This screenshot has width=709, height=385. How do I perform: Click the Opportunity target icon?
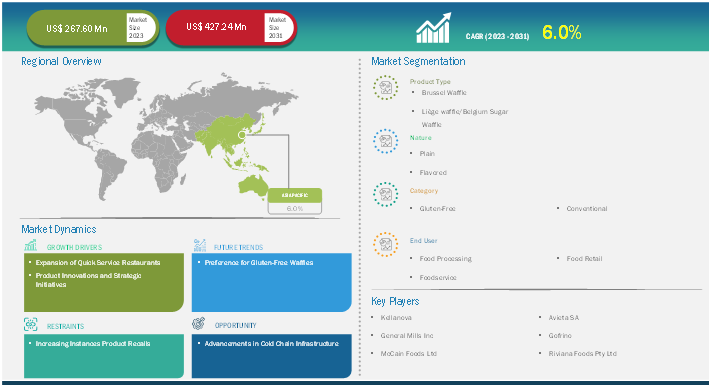click(199, 323)
